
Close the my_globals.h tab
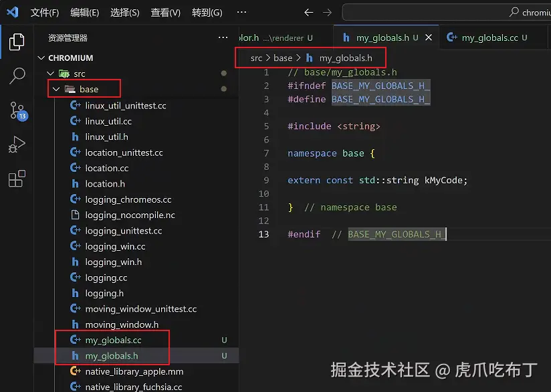pos(429,37)
